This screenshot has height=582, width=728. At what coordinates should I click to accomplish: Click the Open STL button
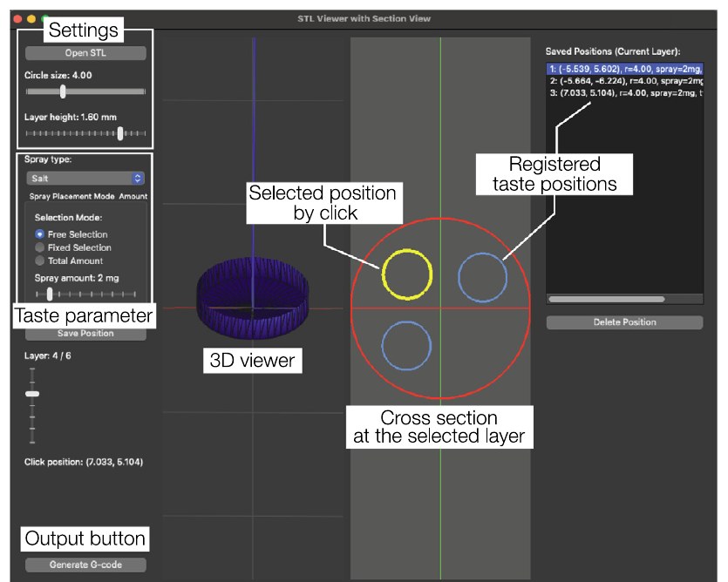tap(85, 53)
